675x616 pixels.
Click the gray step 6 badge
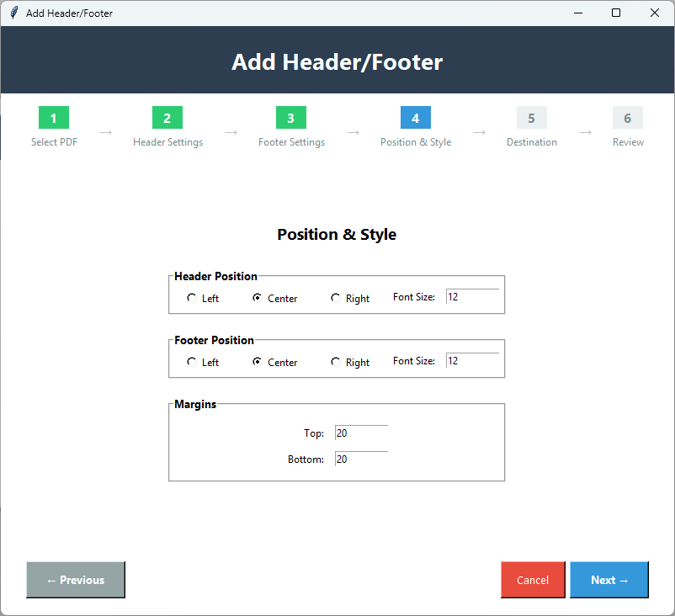tap(627, 118)
